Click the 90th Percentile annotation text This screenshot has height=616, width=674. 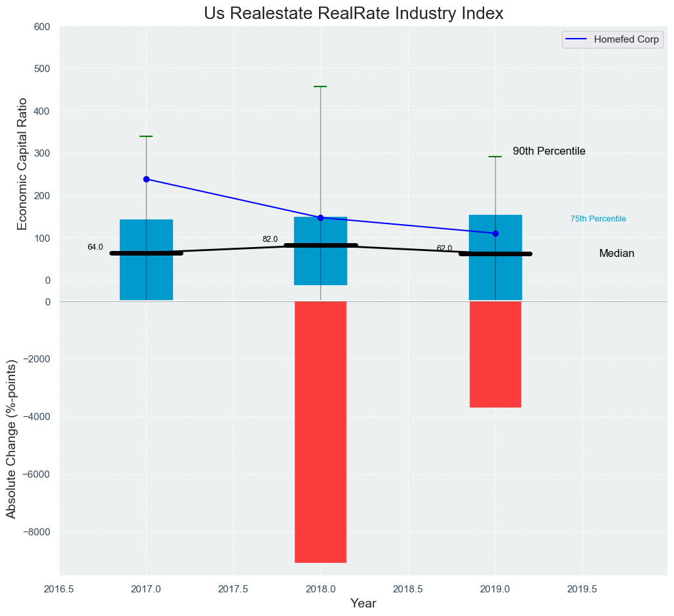[549, 151]
